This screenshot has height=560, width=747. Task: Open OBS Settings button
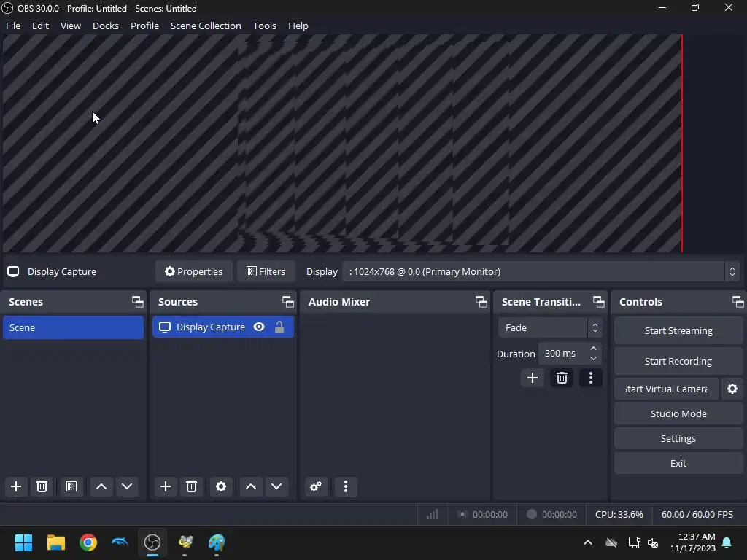(x=678, y=438)
